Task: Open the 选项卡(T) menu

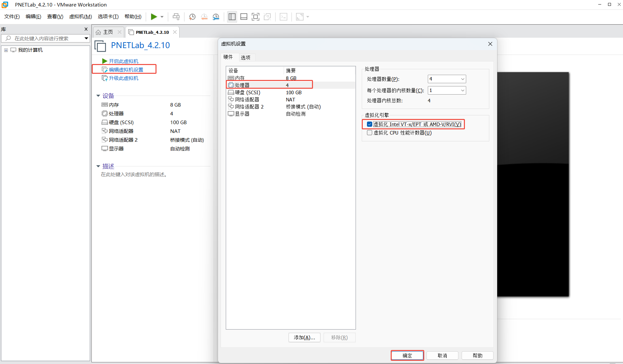Action: point(108,17)
